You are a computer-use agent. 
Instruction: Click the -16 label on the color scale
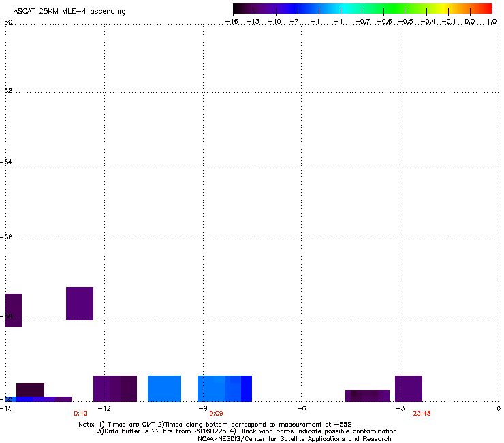[232, 22]
